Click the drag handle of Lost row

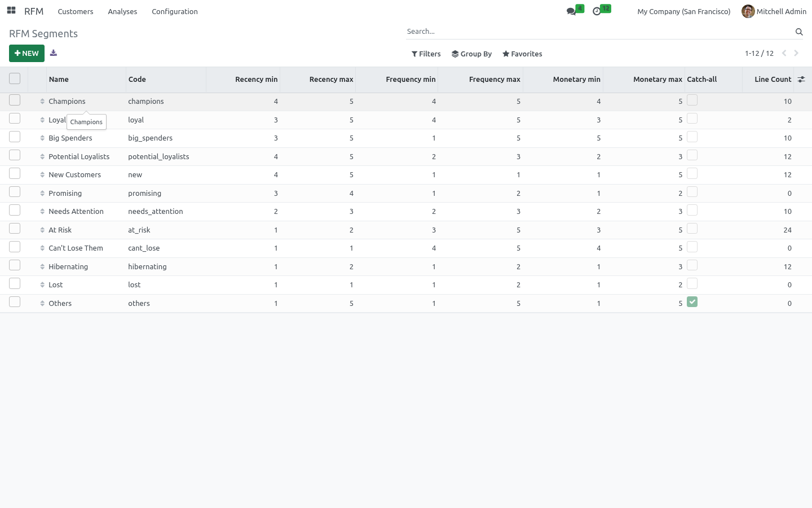coord(42,285)
